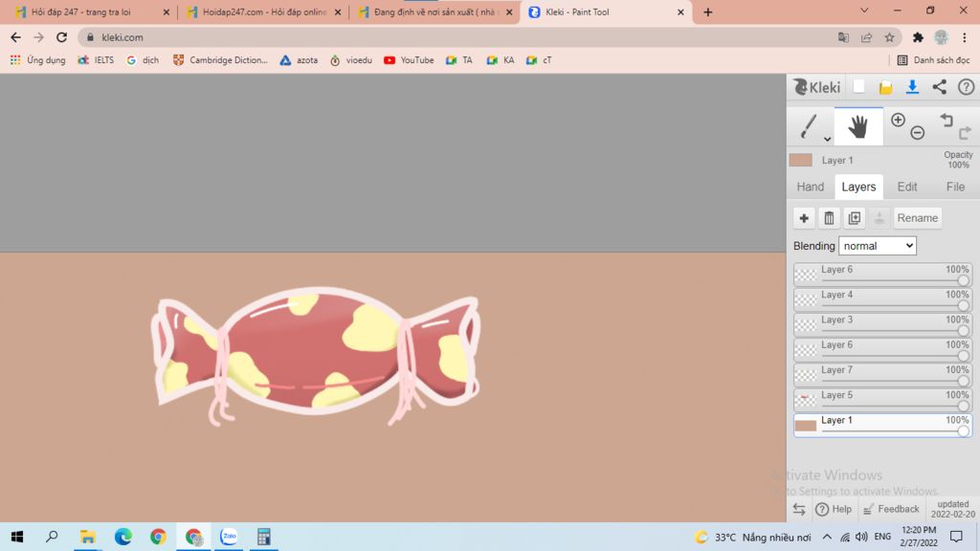Screen dimensions: 980x551
Task: Translate this page icon
Action: [843, 37]
